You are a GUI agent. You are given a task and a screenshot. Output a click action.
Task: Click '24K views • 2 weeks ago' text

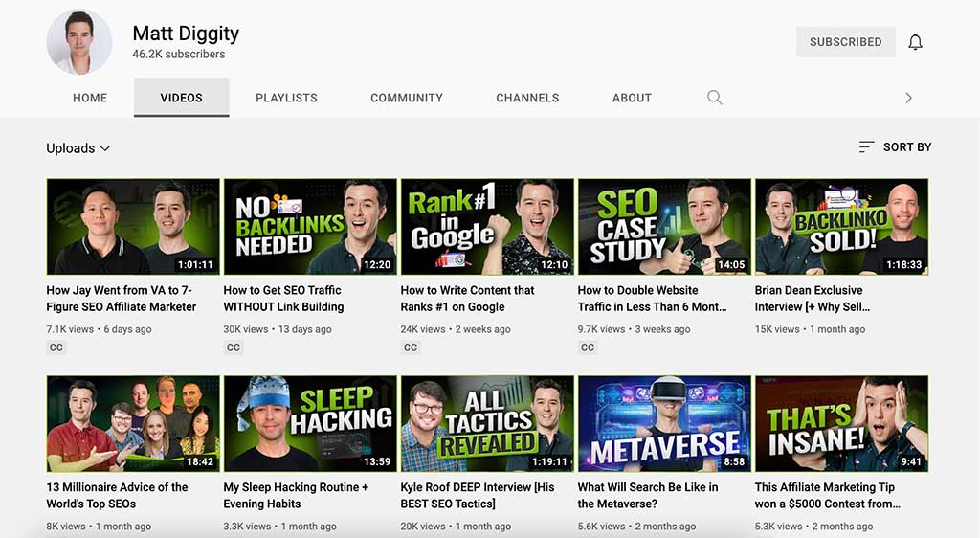coord(456,329)
